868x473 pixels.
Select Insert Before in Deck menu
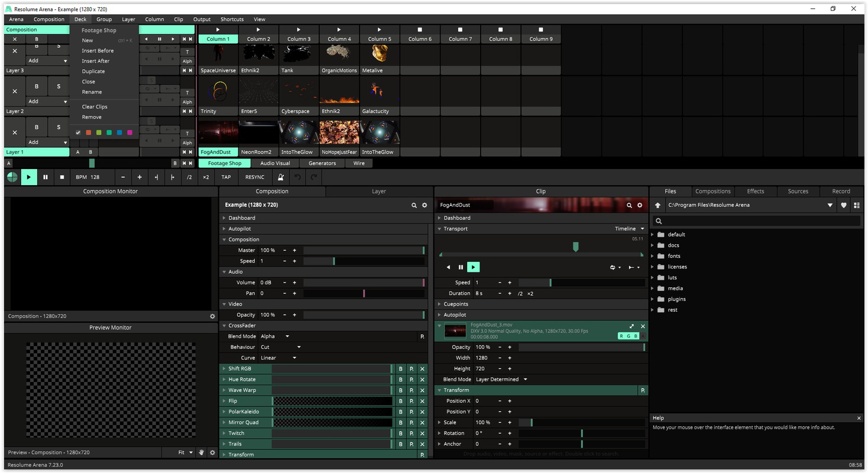(x=98, y=51)
